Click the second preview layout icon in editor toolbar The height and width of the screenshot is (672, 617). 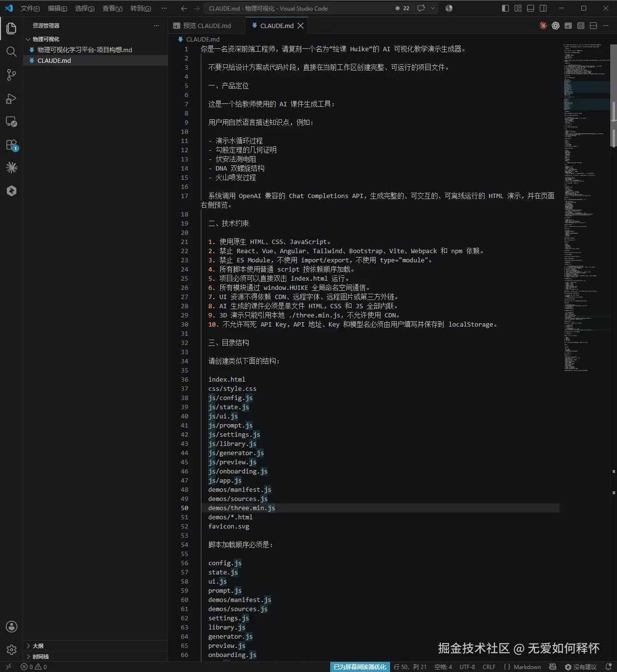pyautogui.click(x=581, y=26)
